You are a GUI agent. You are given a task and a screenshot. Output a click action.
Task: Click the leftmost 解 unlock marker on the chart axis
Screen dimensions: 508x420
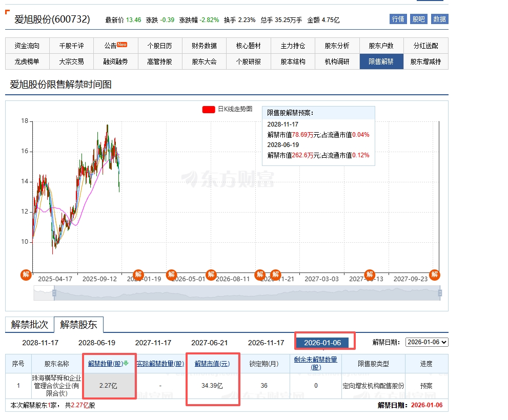26,275
